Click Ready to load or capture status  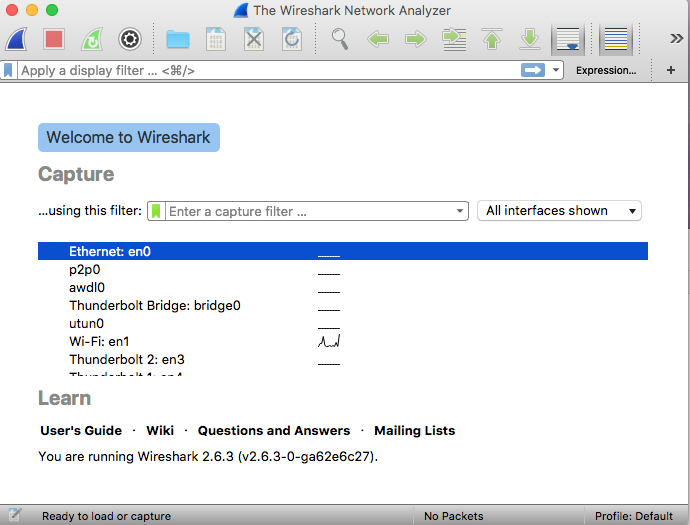tap(106, 516)
